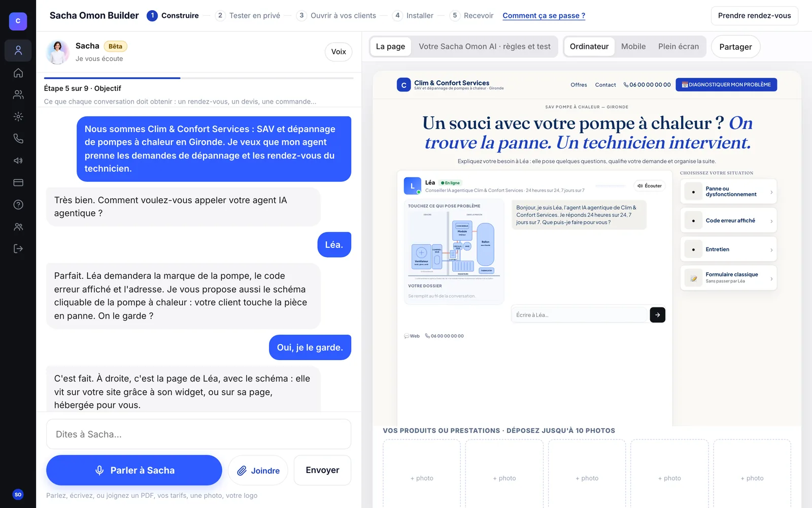Expand Formulaire classique option

click(728, 278)
